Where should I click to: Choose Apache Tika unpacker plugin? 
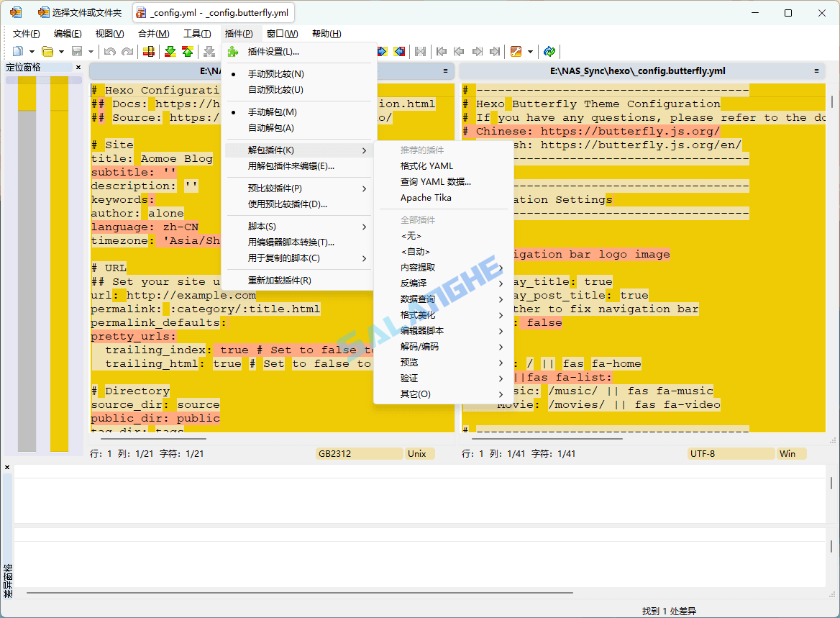[425, 197]
